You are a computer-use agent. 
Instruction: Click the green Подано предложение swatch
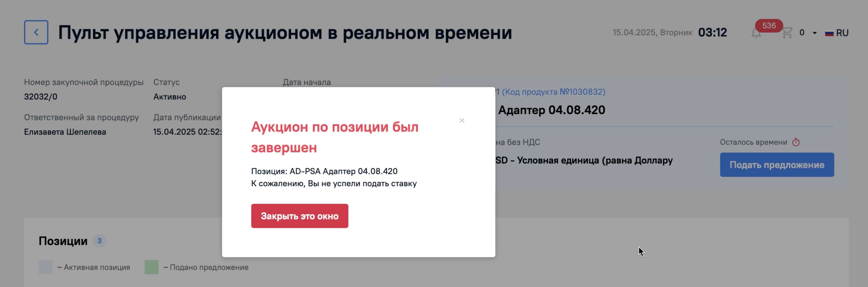152,267
